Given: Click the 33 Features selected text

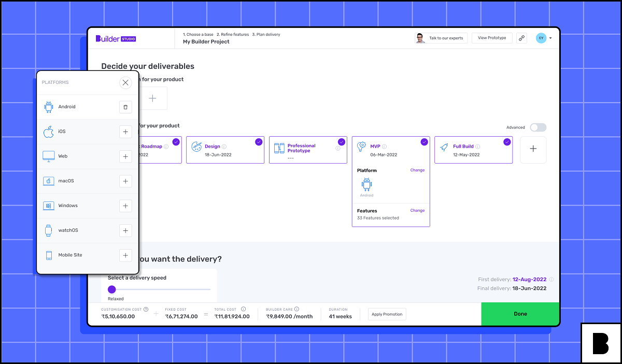Looking at the screenshot, I should [x=378, y=218].
